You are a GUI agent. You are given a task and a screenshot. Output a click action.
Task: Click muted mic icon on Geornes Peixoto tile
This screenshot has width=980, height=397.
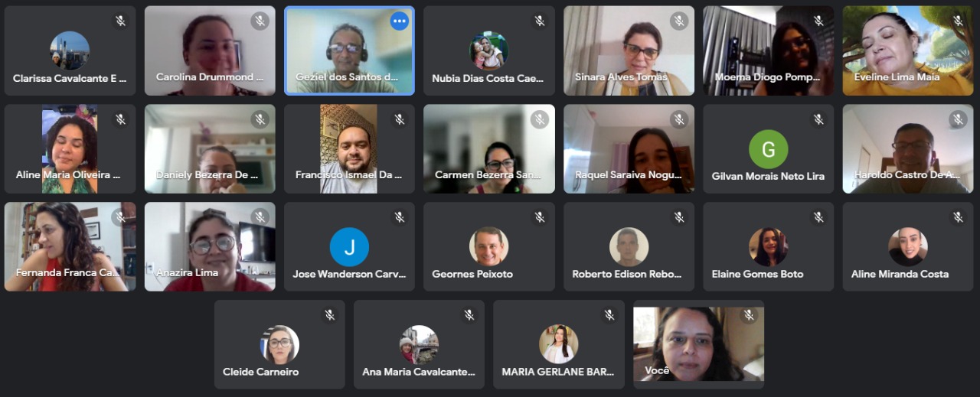540,217
